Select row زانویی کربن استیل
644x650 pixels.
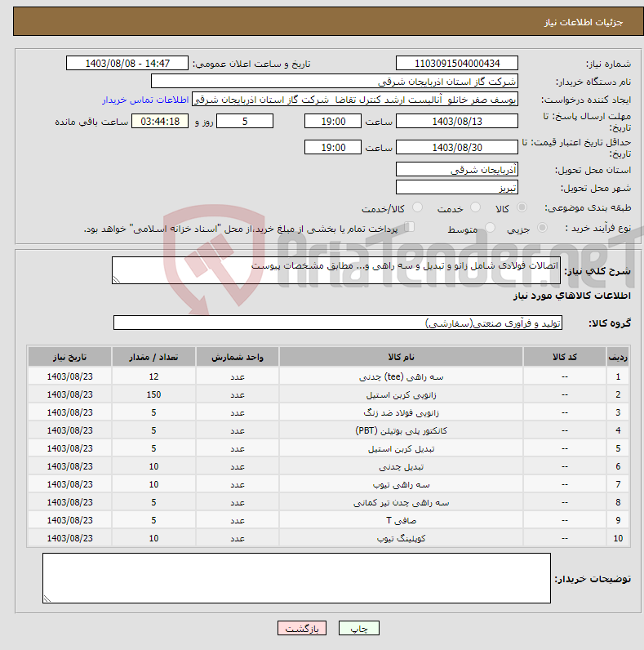click(329, 394)
